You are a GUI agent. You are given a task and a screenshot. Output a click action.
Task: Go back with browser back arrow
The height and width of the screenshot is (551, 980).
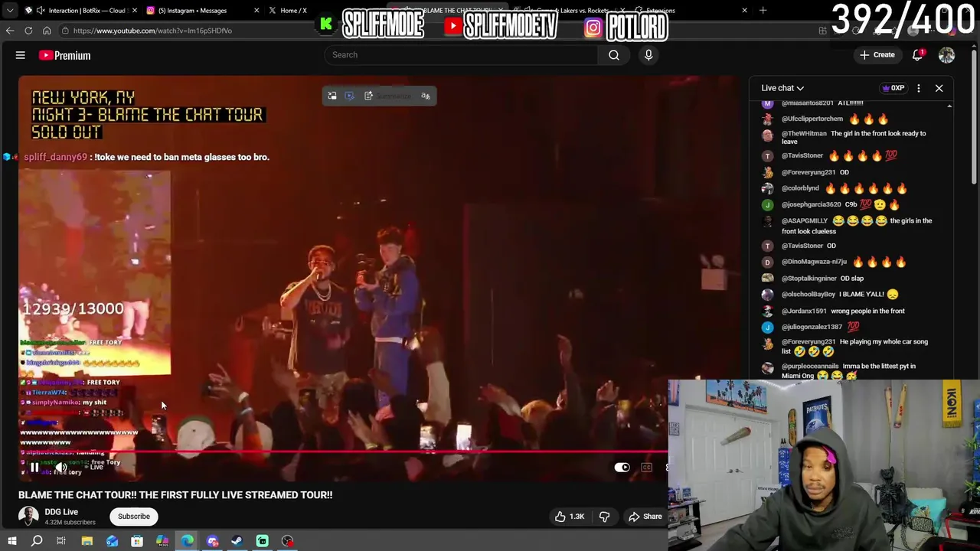(10, 31)
